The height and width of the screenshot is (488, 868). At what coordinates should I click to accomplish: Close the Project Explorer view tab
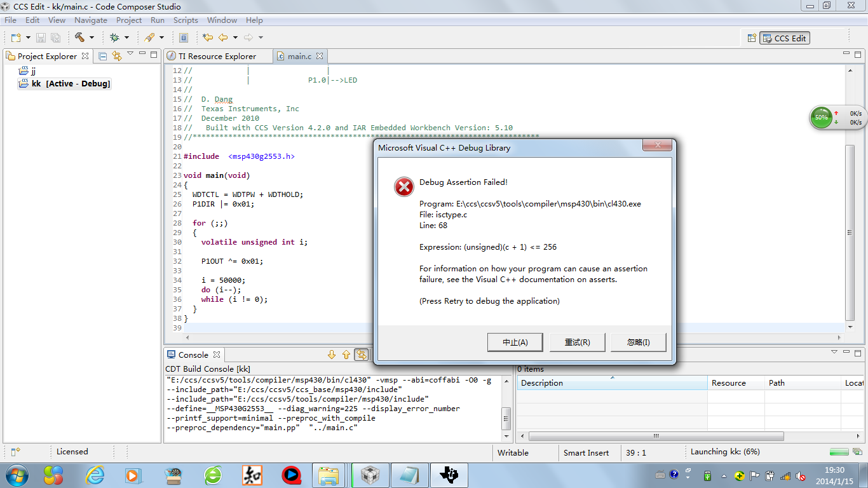[x=85, y=56]
